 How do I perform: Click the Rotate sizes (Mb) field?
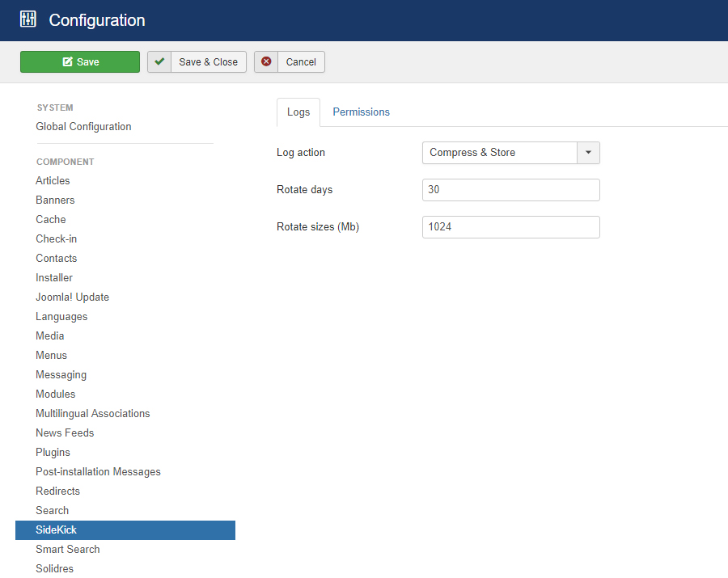[x=510, y=227]
